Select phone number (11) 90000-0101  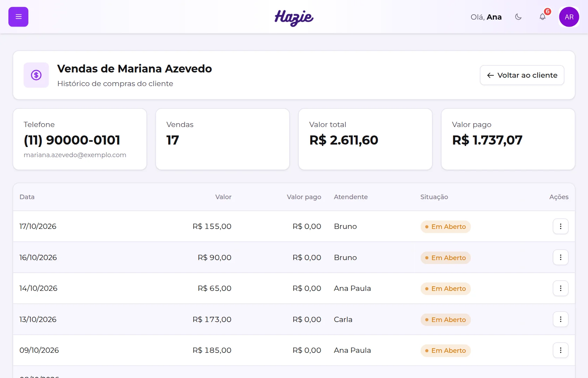tap(72, 140)
